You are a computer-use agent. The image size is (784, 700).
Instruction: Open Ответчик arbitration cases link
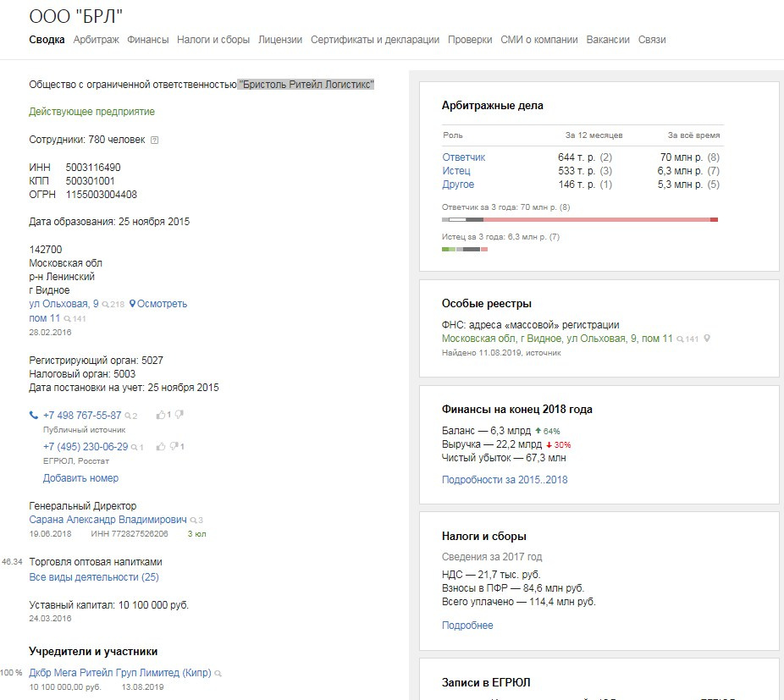(463, 157)
